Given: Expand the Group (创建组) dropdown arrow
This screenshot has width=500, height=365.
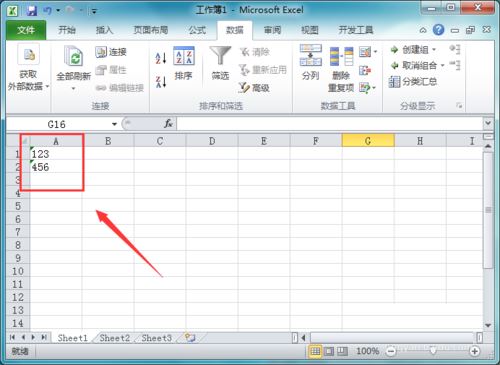Looking at the screenshot, I should pos(434,50).
